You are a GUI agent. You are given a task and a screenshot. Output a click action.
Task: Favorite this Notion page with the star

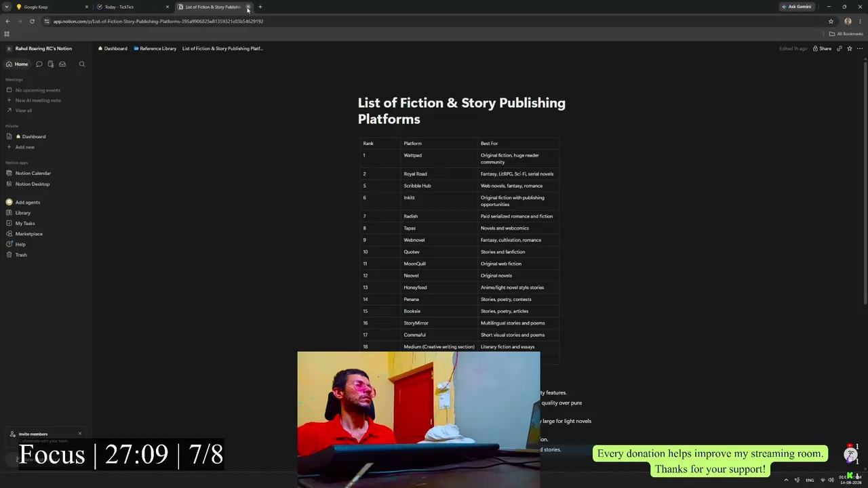[849, 49]
